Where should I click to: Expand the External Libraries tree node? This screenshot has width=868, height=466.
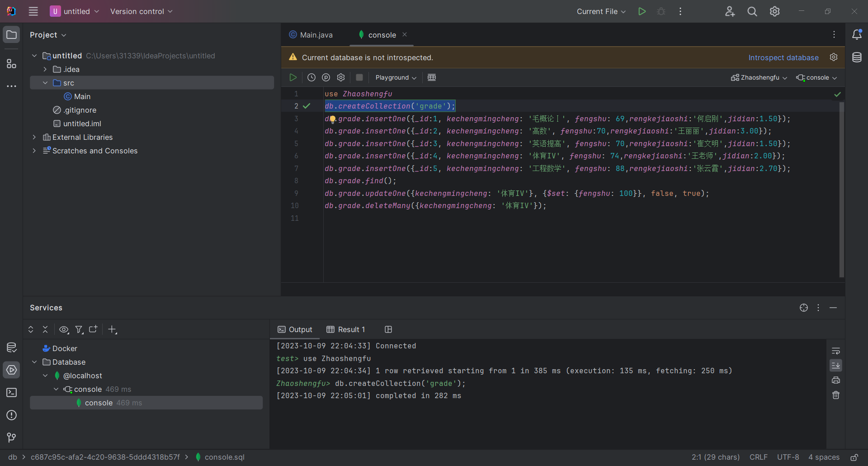coord(34,137)
